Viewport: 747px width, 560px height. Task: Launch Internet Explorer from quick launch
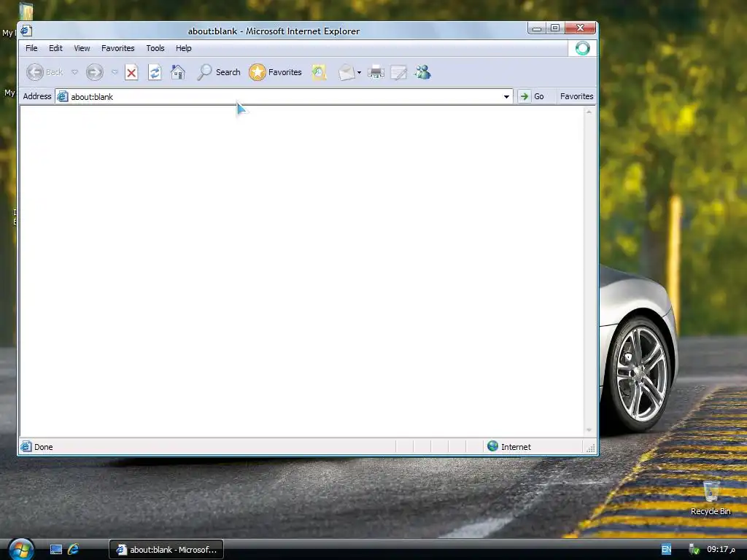[73, 550]
